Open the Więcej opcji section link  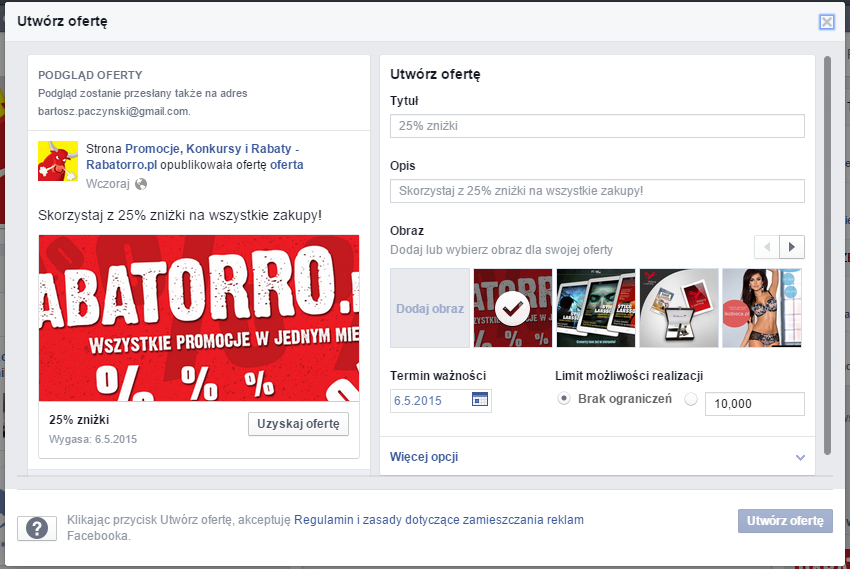pyautogui.click(x=424, y=457)
